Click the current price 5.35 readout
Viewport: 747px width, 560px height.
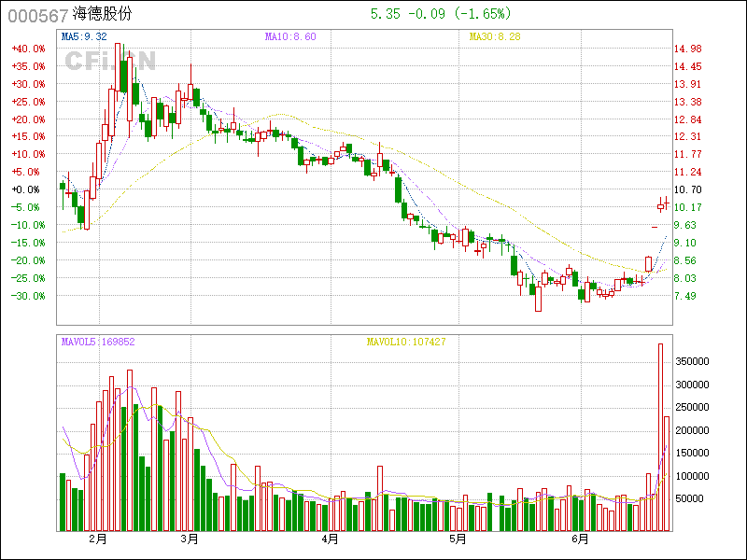(x=386, y=14)
